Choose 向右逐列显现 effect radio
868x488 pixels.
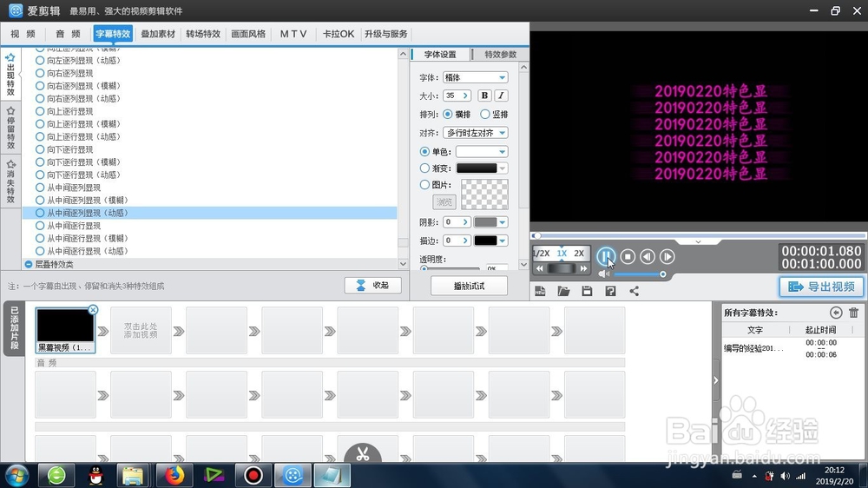pyautogui.click(x=40, y=73)
